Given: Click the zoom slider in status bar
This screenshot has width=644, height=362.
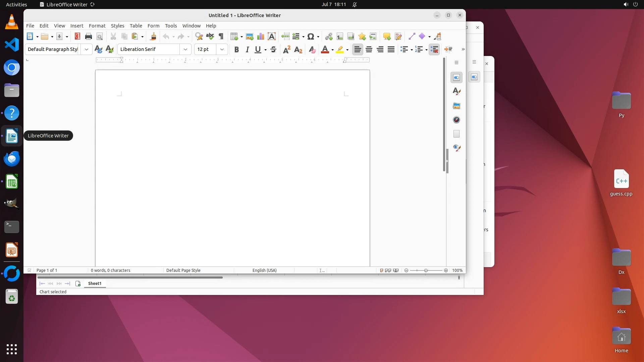Looking at the screenshot, I should point(426,270).
